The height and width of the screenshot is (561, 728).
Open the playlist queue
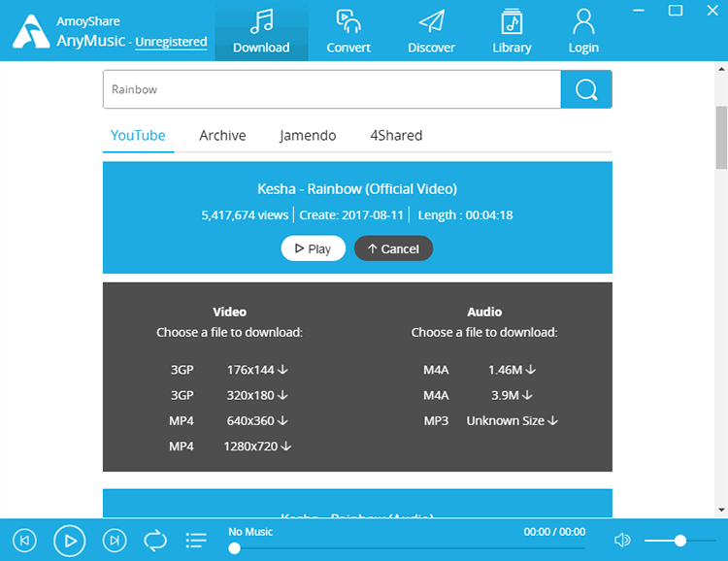point(196,541)
